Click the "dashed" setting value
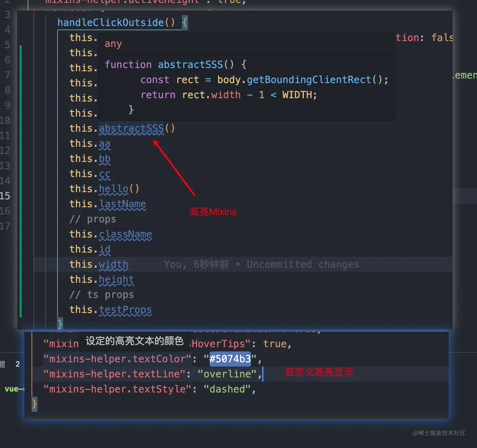This screenshot has width=477, height=448. point(227,389)
